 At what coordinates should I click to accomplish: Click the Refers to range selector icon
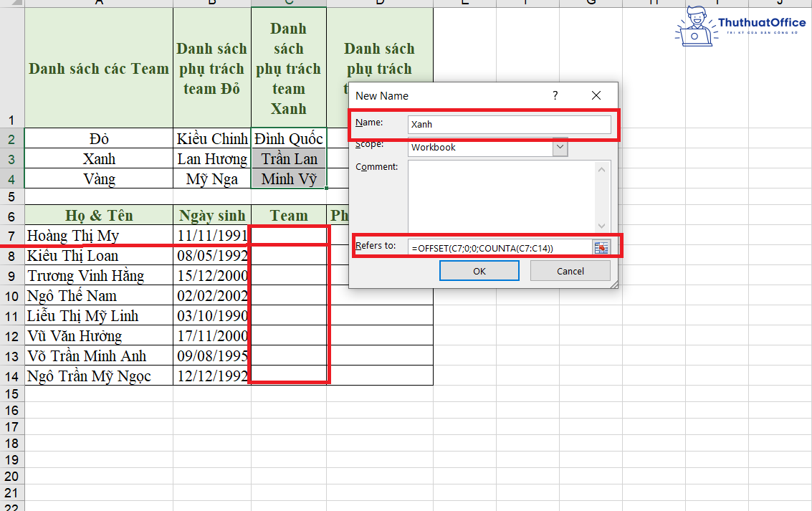coord(601,246)
